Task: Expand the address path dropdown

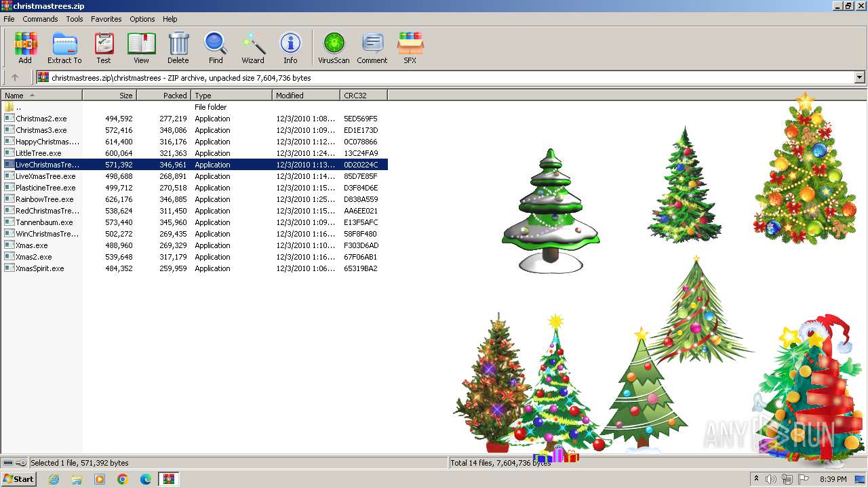Action: (860, 77)
